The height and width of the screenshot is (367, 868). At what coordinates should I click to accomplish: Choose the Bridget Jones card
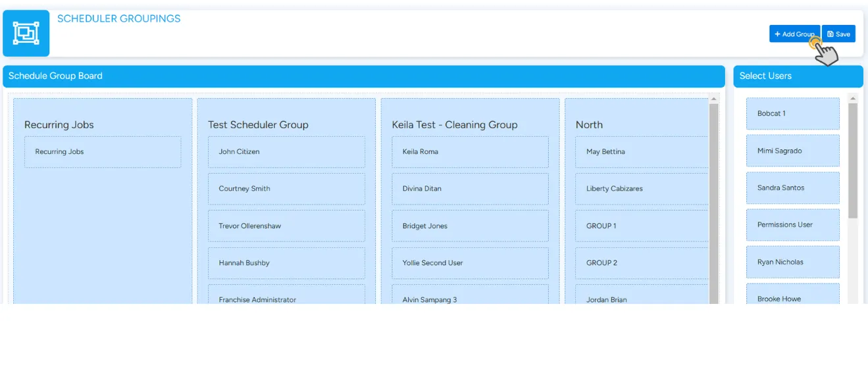470,226
